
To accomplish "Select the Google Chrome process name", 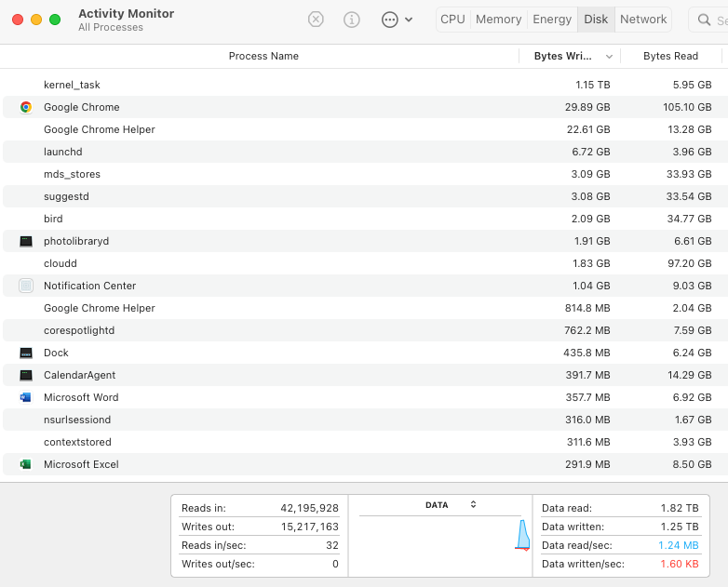I will (82, 107).
